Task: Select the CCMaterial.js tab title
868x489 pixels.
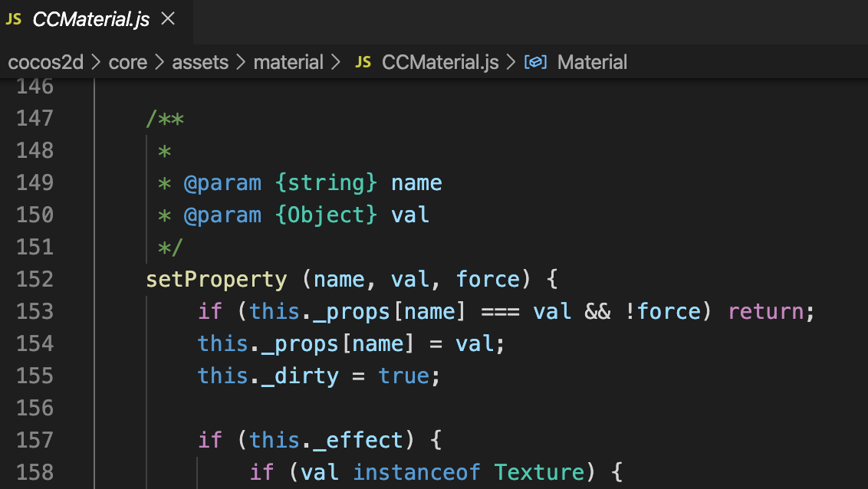Action: point(90,20)
